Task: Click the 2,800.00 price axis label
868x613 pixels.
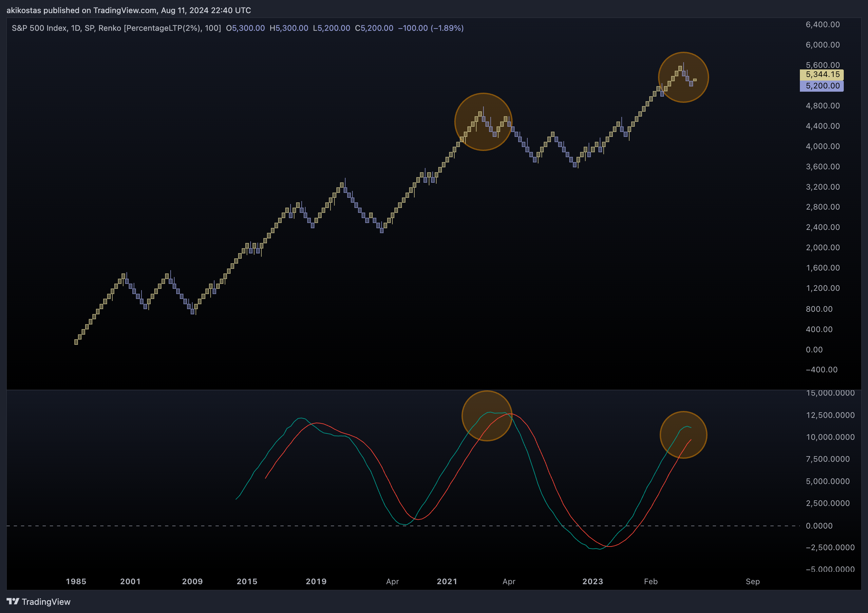Action: coord(822,207)
